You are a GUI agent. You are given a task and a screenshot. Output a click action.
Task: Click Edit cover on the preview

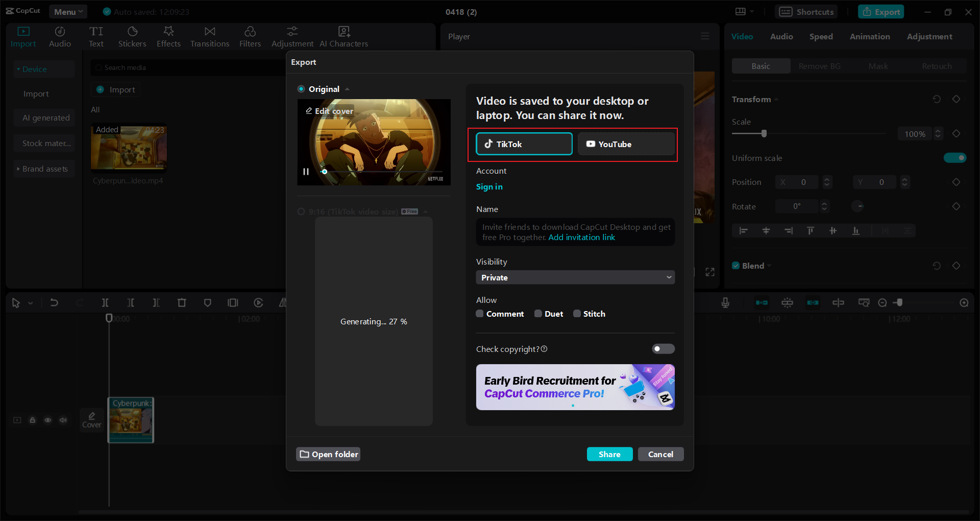click(329, 111)
